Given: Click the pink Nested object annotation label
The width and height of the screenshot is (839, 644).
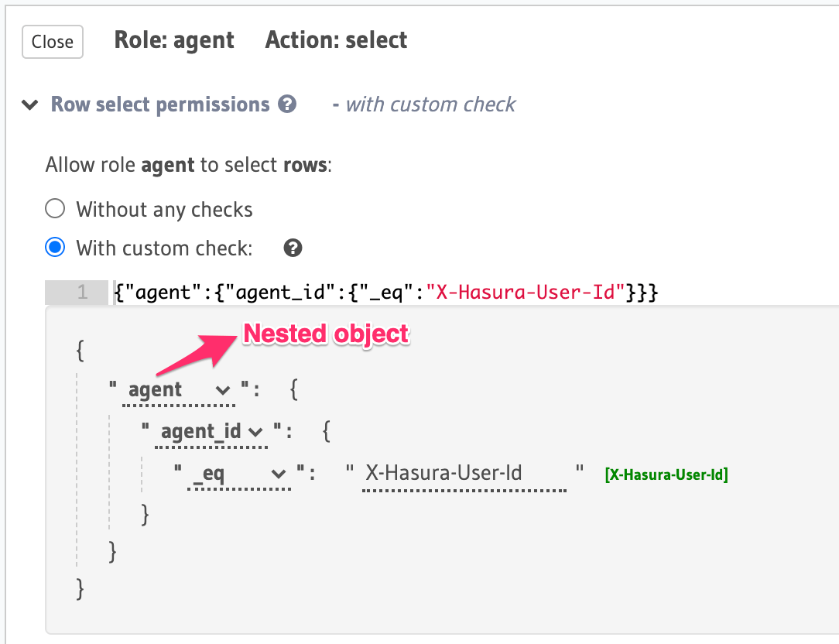Looking at the screenshot, I should [326, 334].
